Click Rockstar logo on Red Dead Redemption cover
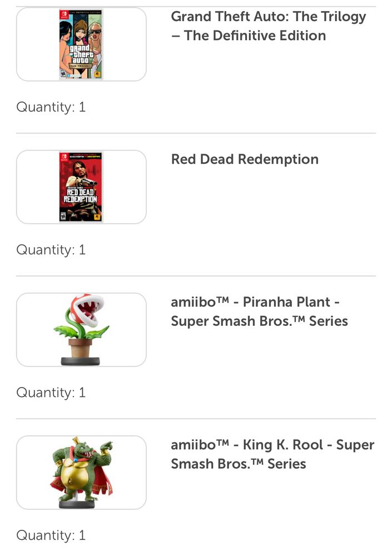The height and width of the screenshot is (556, 392). point(97,217)
